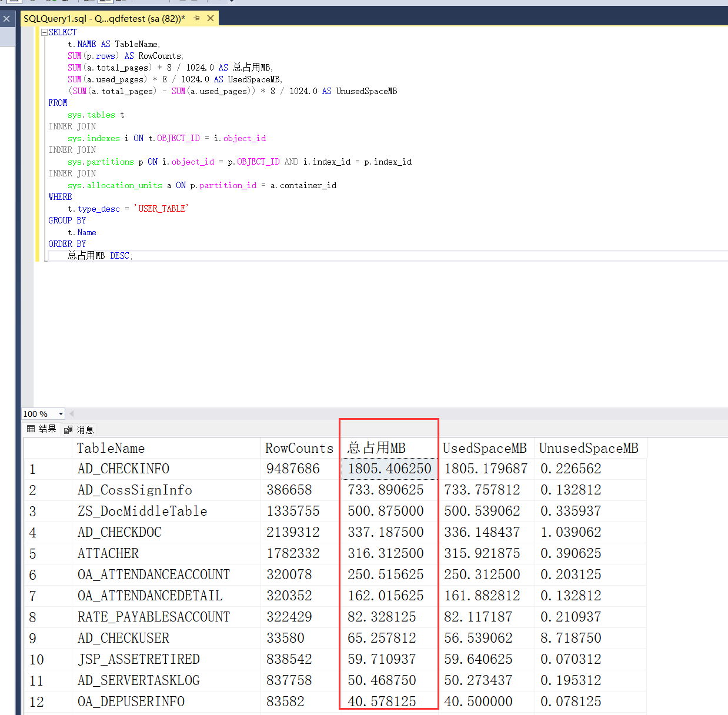Switch to the 结果 results tab

(x=42, y=429)
